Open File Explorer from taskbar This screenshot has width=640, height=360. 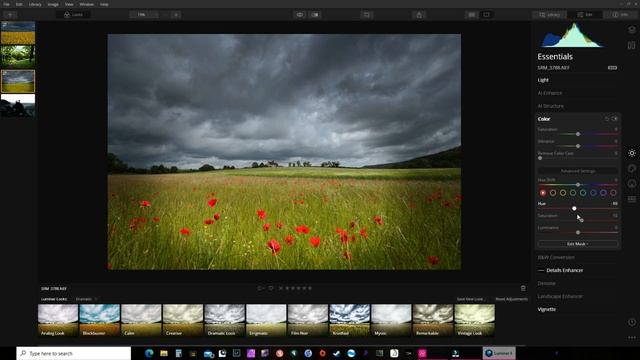pos(164,353)
